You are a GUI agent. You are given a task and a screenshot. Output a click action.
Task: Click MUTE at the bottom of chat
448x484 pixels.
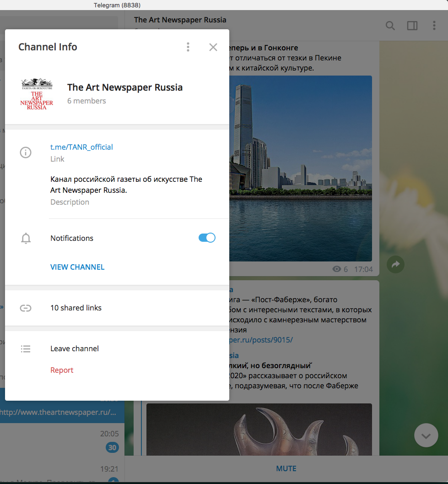pos(286,468)
